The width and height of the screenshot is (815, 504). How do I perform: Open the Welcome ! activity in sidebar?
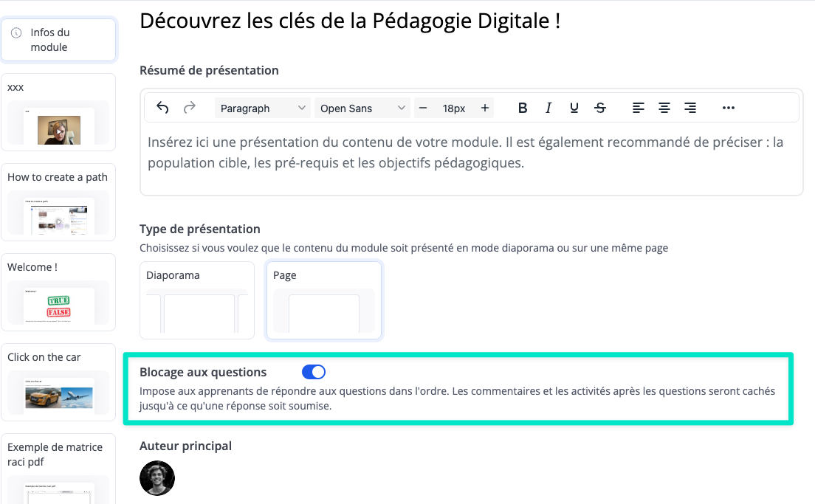pyautogui.click(x=58, y=292)
